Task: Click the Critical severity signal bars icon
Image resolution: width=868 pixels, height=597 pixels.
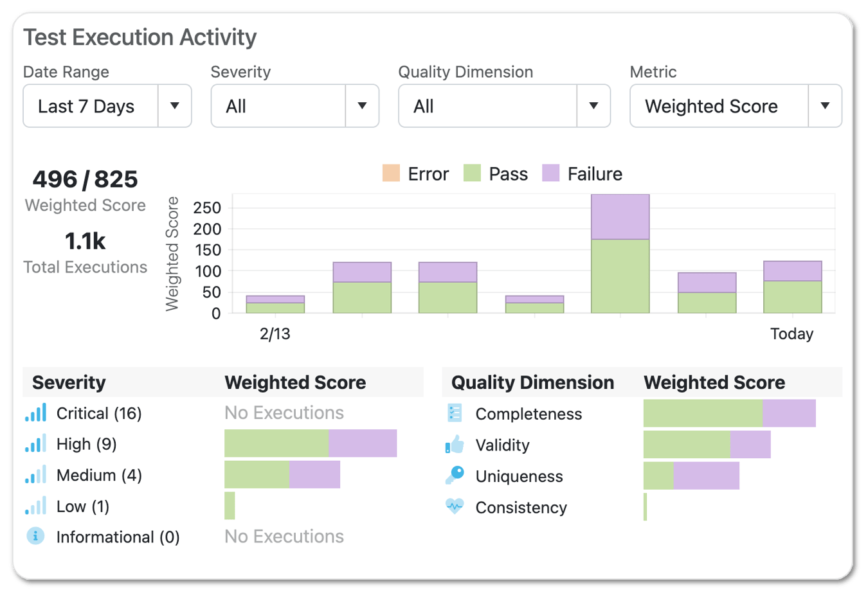Action: 35,413
